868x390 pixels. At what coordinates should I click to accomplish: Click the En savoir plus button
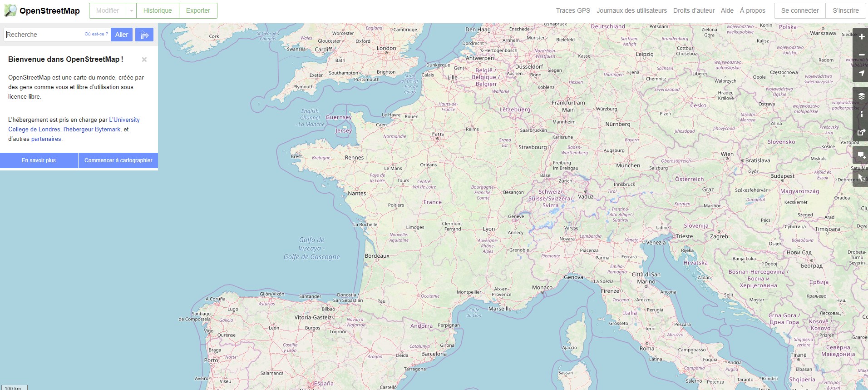[39, 160]
